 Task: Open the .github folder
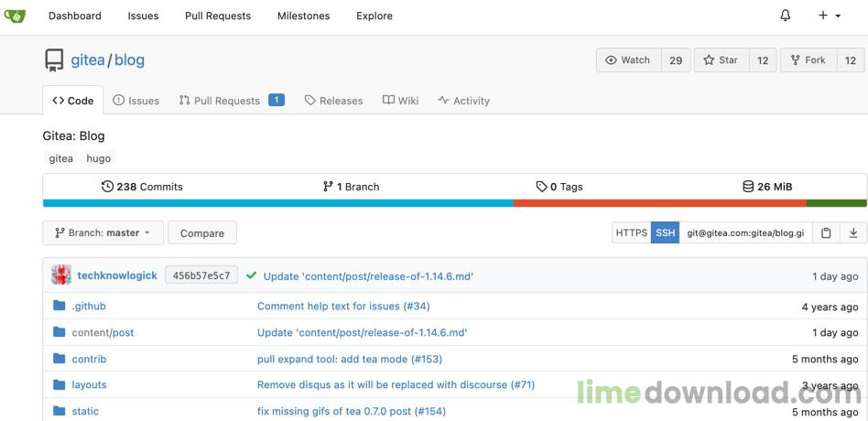click(x=89, y=306)
